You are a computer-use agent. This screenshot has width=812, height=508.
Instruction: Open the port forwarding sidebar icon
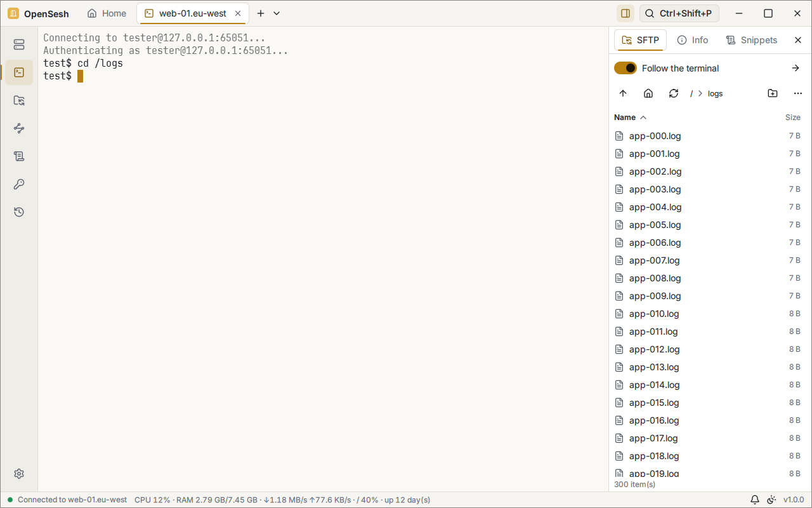(x=19, y=128)
